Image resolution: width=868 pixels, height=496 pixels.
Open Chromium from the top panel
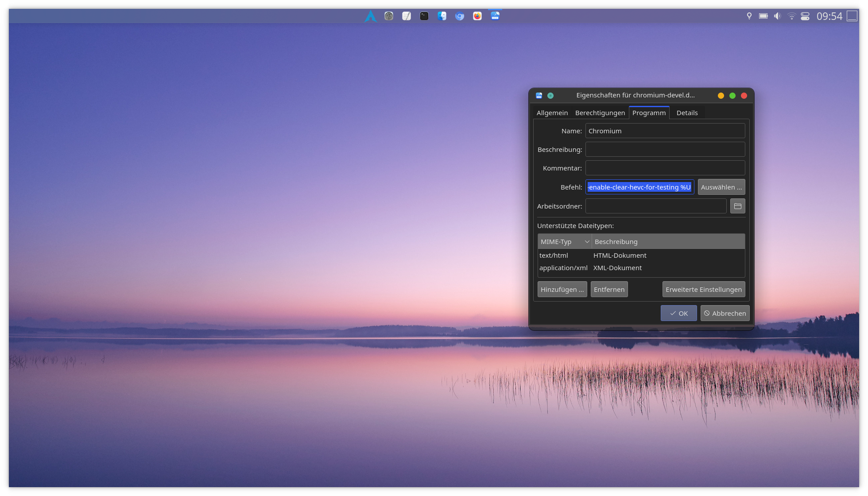[460, 16]
